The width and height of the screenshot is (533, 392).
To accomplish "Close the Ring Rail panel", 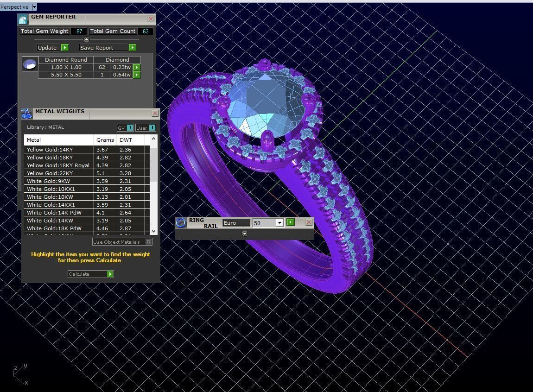I will 309,222.
